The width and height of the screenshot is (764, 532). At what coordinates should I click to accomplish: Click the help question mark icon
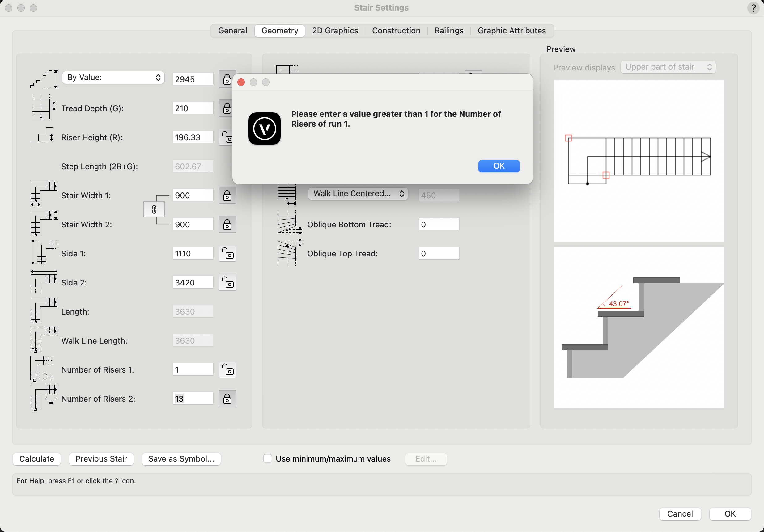(753, 8)
